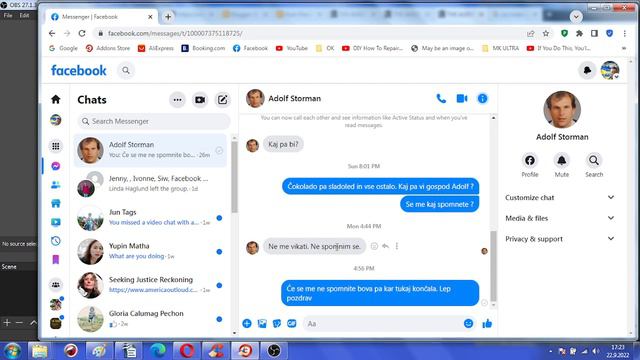Go to Facebook Home in sidebar
Screen dimensions: 640x360
[x=56, y=99]
